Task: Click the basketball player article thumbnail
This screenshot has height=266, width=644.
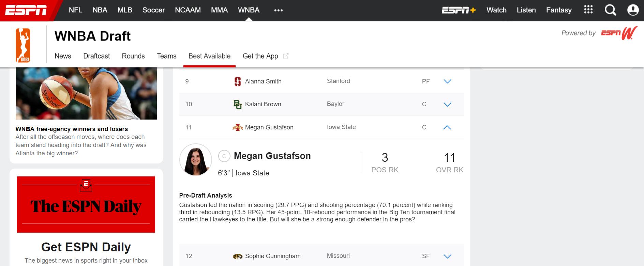Action: pos(86,94)
